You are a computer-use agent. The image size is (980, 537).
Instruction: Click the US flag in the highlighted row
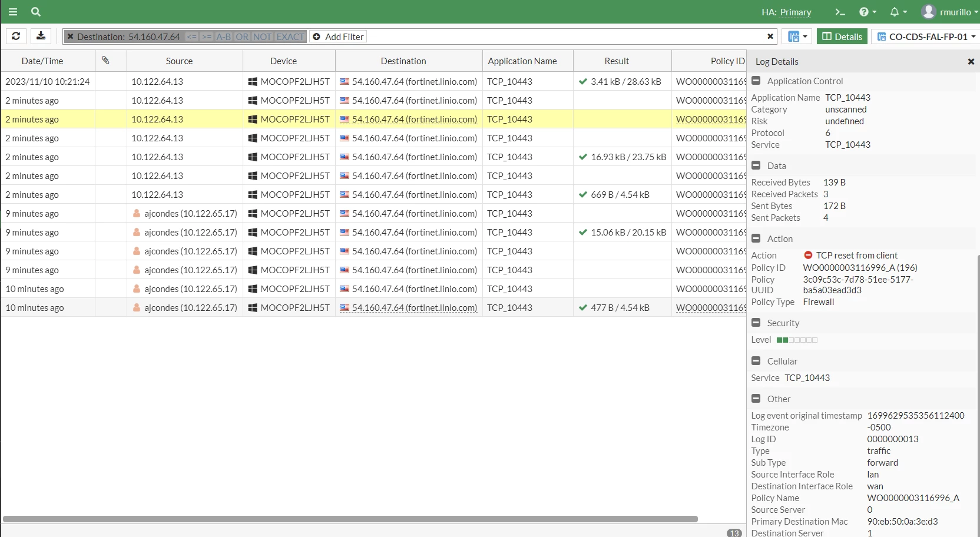pyautogui.click(x=345, y=119)
